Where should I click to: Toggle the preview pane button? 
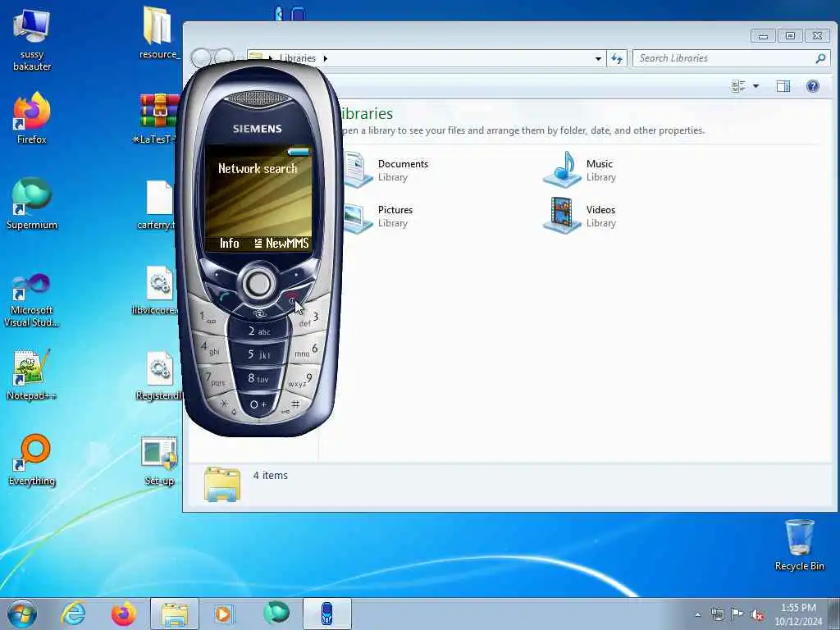(783, 86)
